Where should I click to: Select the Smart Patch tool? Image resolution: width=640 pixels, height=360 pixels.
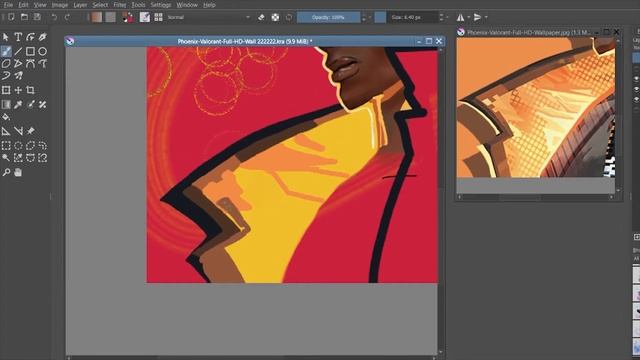pyautogui.click(x=42, y=105)
